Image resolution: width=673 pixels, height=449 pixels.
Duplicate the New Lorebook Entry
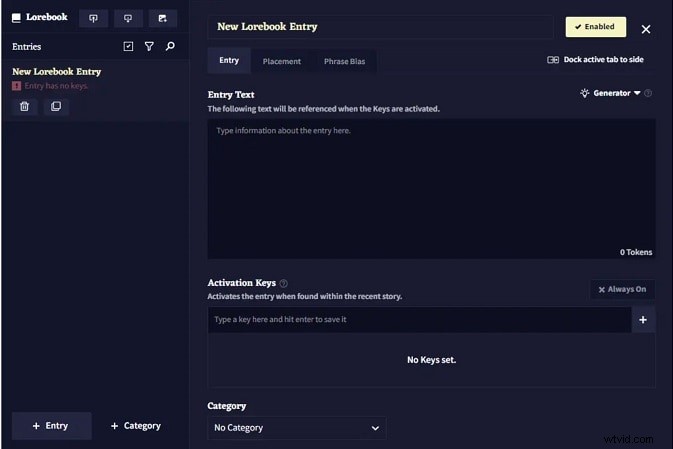coord(56,106)
